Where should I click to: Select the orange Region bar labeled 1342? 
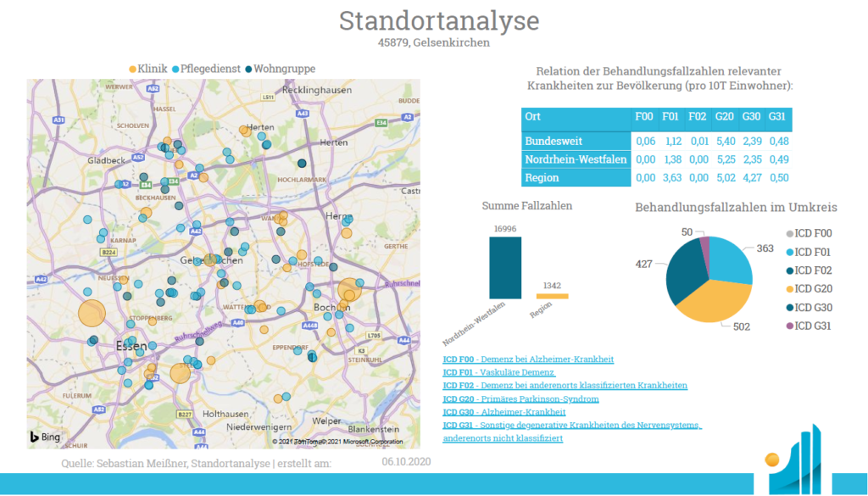coord(552,296)
